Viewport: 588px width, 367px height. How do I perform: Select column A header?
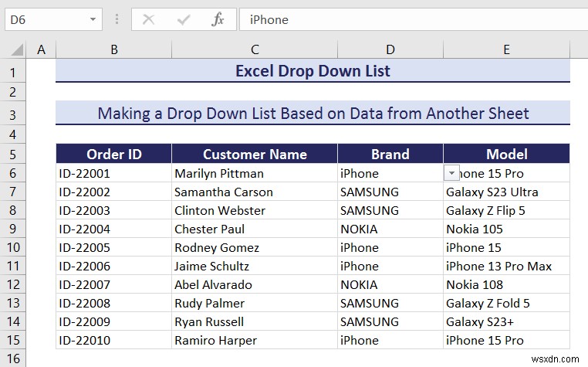(x=41, y=49)
